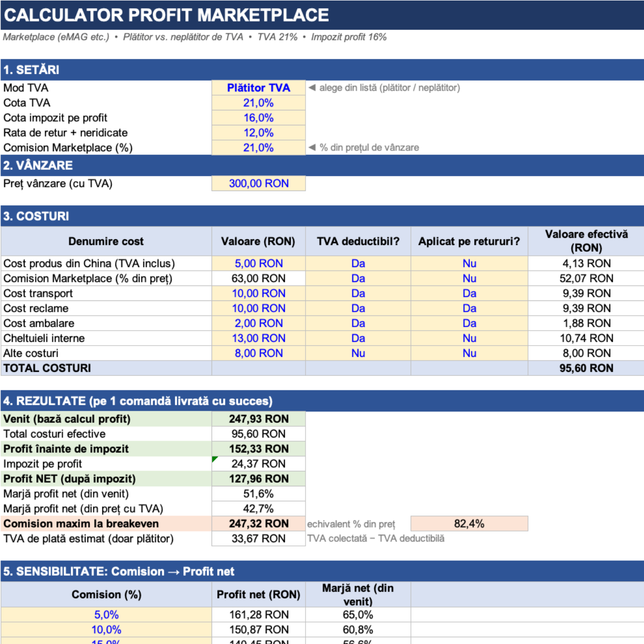The image size is (644, 644).
Task: Select Aplicat pe retururi cell for Cost transport
Action: [x=469, y=293]
